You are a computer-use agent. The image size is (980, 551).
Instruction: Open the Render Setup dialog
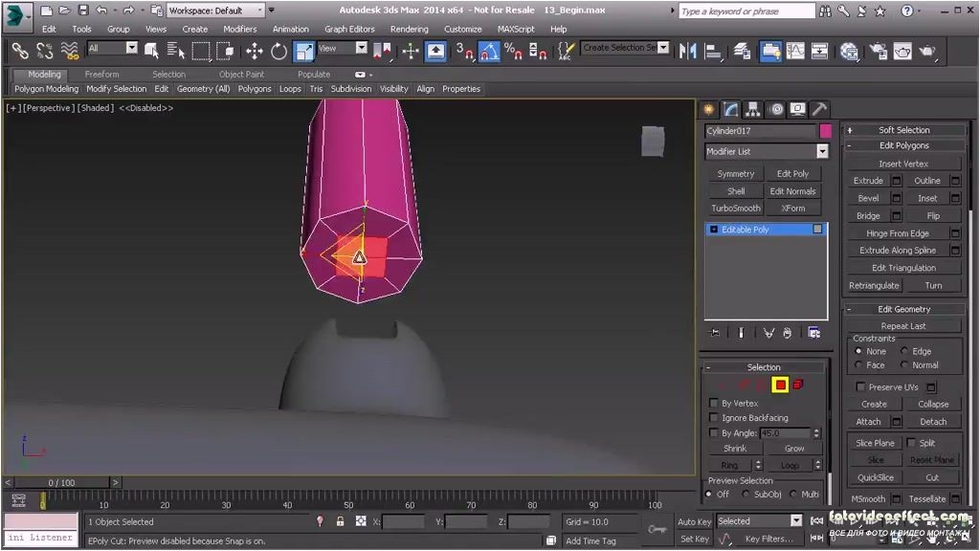pyautogui.click(x=879, y=52)
